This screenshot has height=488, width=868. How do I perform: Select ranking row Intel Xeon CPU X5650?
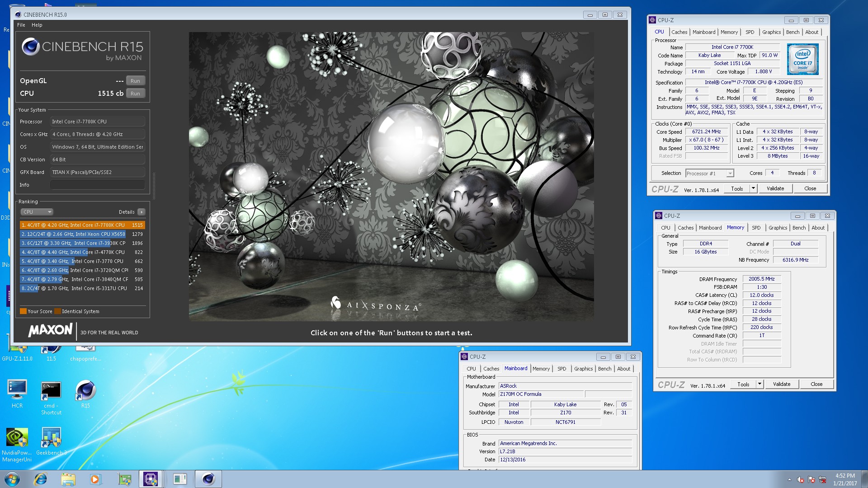82,234
